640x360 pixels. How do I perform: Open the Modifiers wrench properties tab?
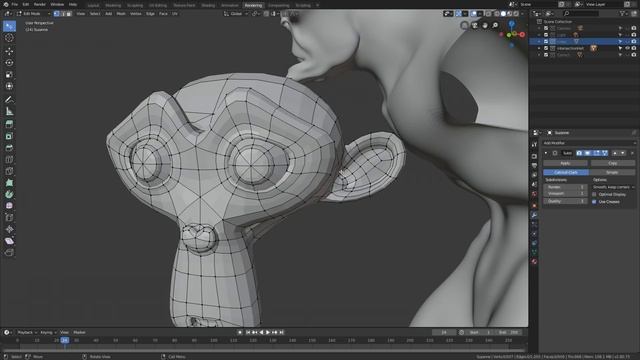(x=534, y=215)
